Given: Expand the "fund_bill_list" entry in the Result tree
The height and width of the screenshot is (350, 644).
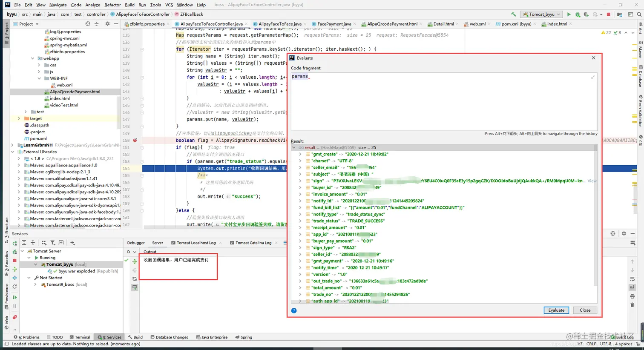Looking at the screenshot, I should (x=300, y=207).
